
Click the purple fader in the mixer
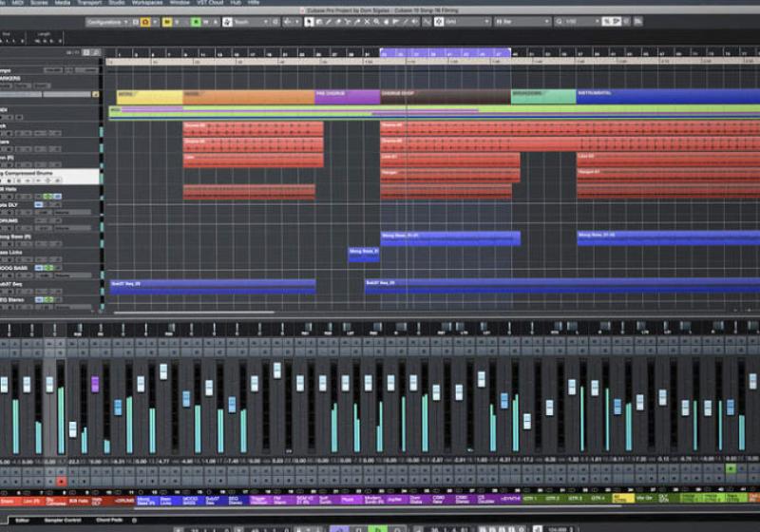95,384
